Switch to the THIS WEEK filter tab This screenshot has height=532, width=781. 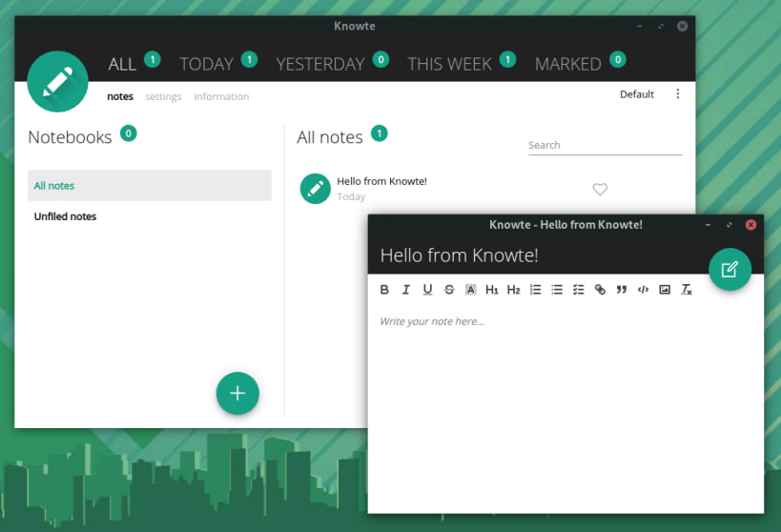pyautogui.click(x=449, y=64)
